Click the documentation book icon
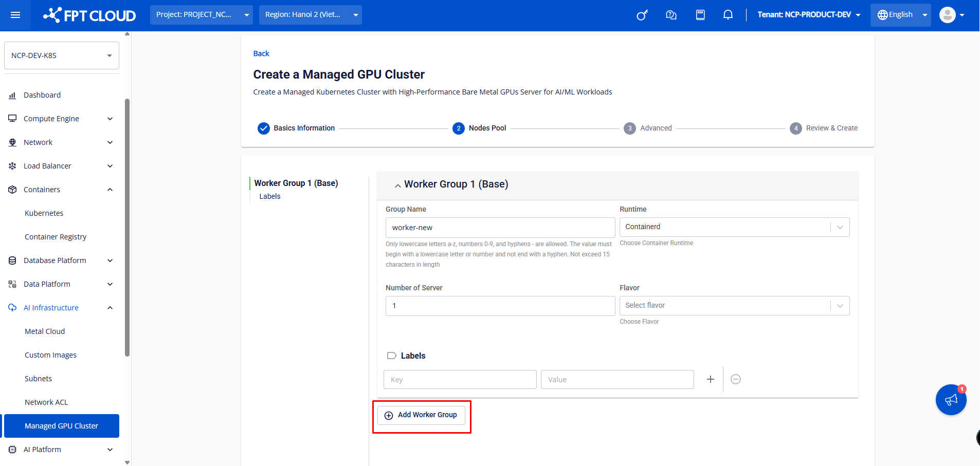 coord(700,15)
